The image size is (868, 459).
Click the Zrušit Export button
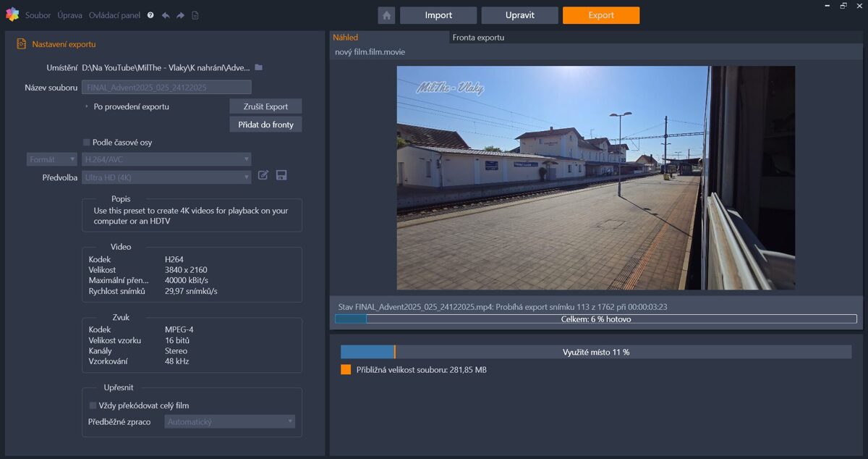(x=265, y=106)
